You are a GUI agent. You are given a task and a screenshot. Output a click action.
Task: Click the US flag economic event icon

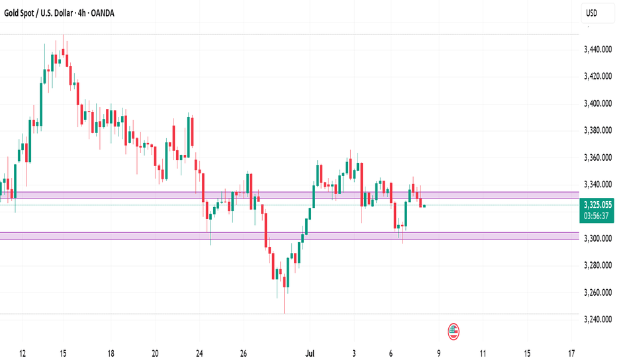click(453, 332)
